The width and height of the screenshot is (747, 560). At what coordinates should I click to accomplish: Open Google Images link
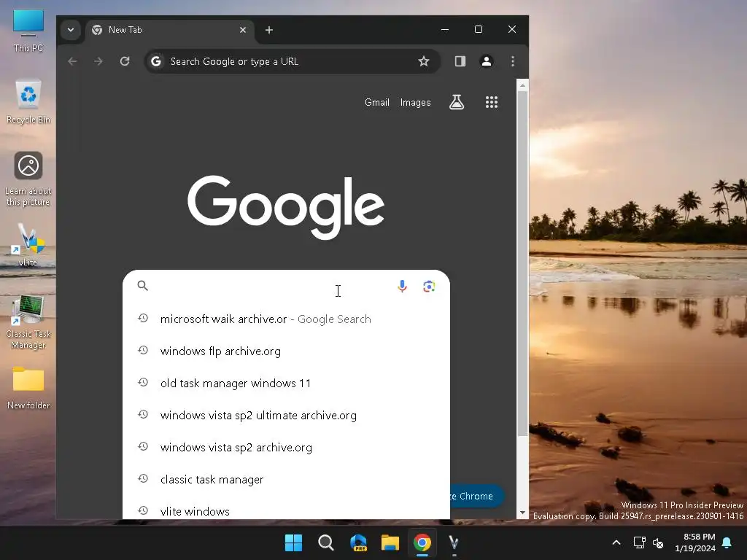(415, 102)
